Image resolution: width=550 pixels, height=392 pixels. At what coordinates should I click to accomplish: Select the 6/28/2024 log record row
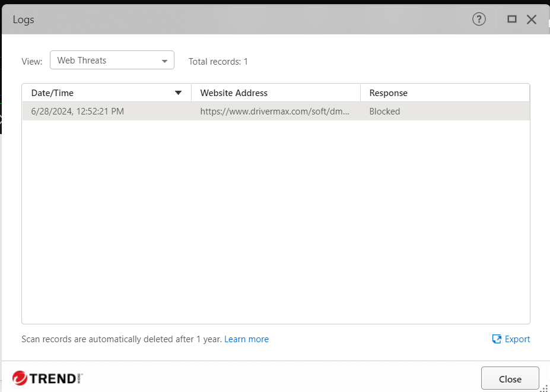point(77,111)
